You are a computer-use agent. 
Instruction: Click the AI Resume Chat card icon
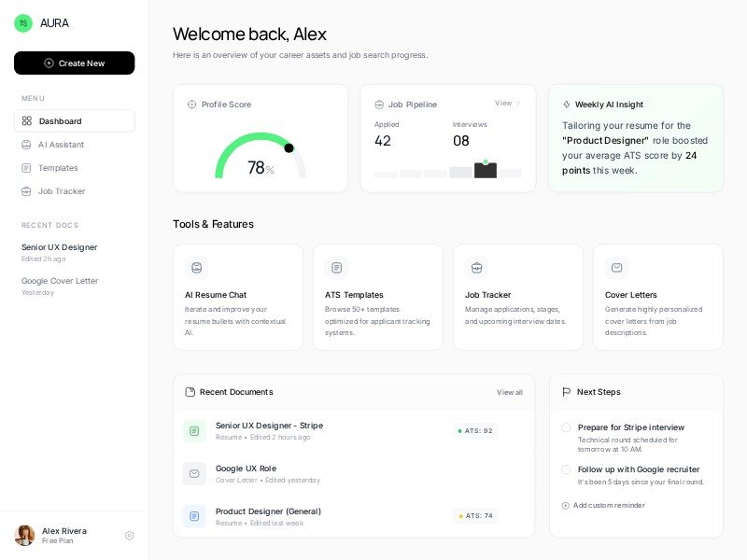196,268
